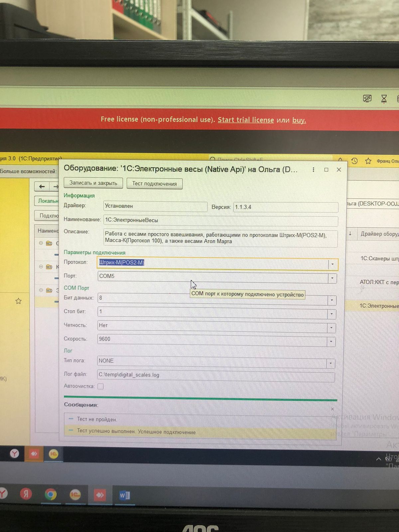This screenshot has width=399, height=532.
Task: Open Microsoft Word from the taskbar
Action: click(x=124, y=495)
